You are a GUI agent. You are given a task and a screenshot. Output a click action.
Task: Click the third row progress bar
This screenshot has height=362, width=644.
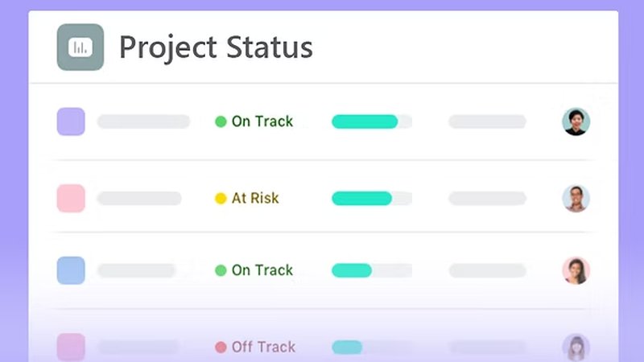371,270
